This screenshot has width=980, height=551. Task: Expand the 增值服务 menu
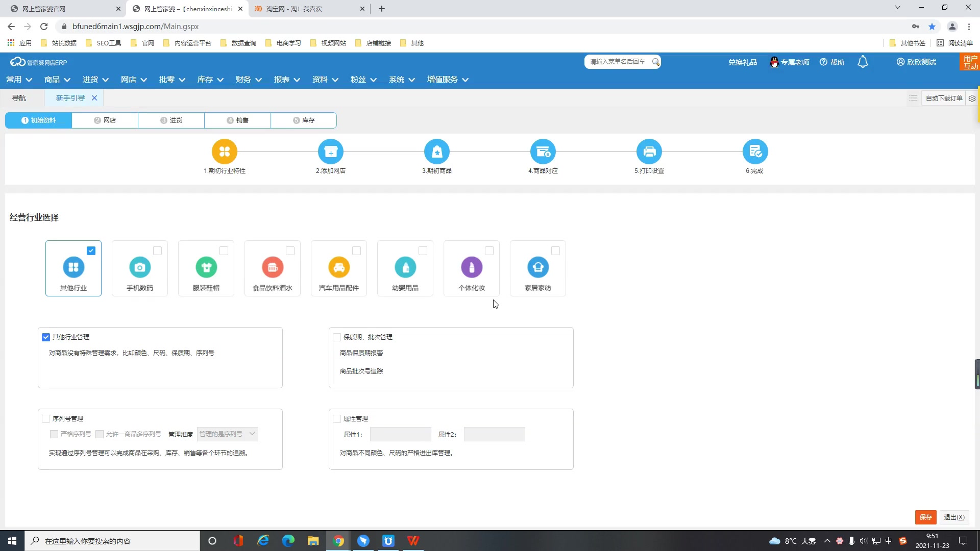click(x=448, y=80)
